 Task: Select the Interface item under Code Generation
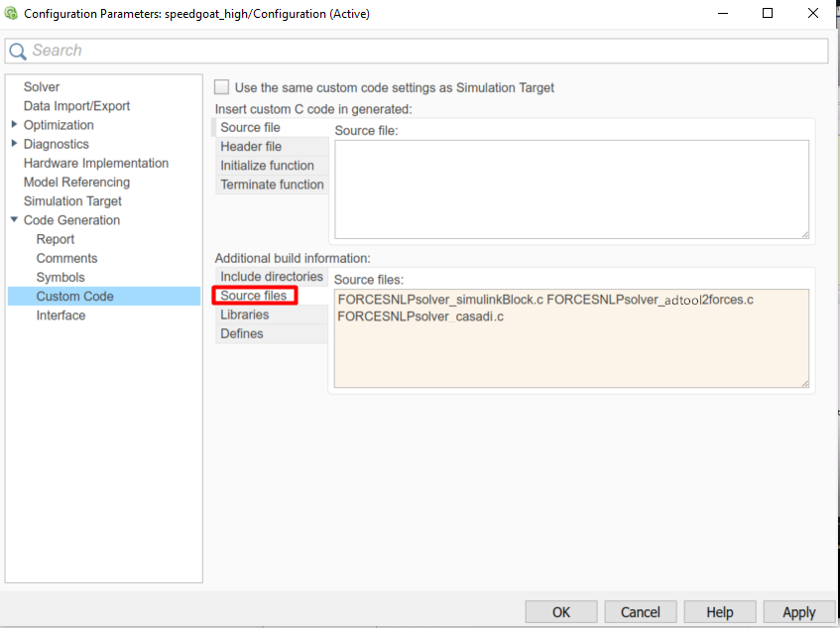pos(60,315)
